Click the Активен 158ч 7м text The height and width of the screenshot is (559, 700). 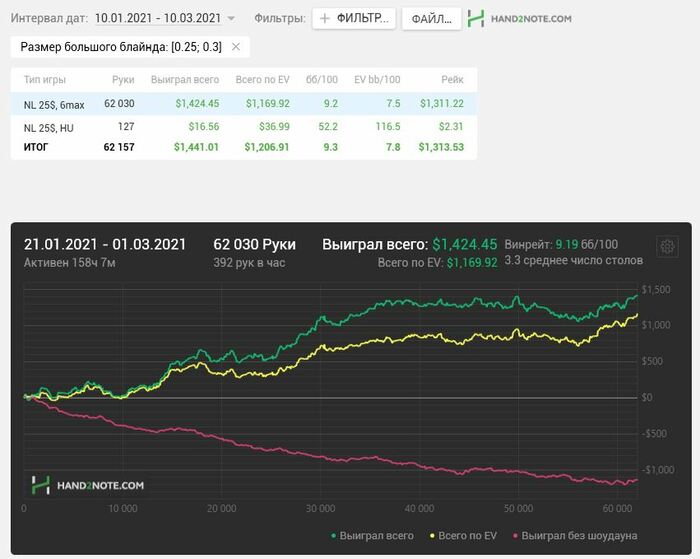[x=70, y=263]
